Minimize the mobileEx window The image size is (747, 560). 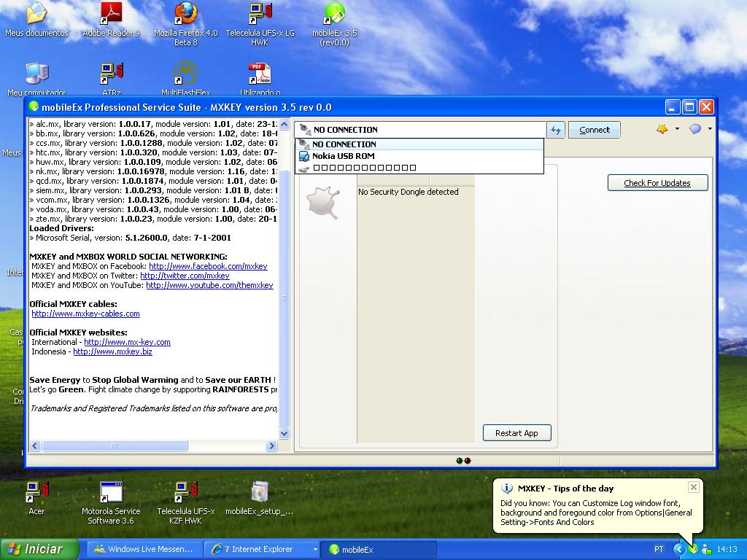coord(673,107)
